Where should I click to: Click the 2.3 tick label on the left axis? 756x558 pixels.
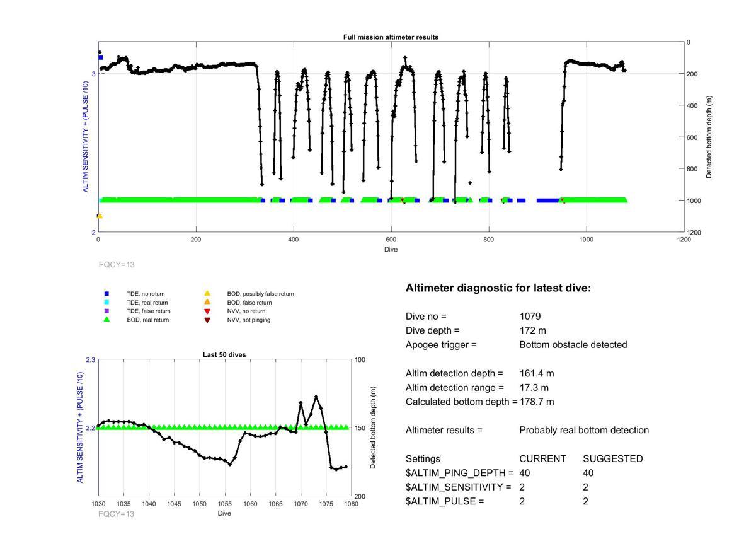point(90,359)
